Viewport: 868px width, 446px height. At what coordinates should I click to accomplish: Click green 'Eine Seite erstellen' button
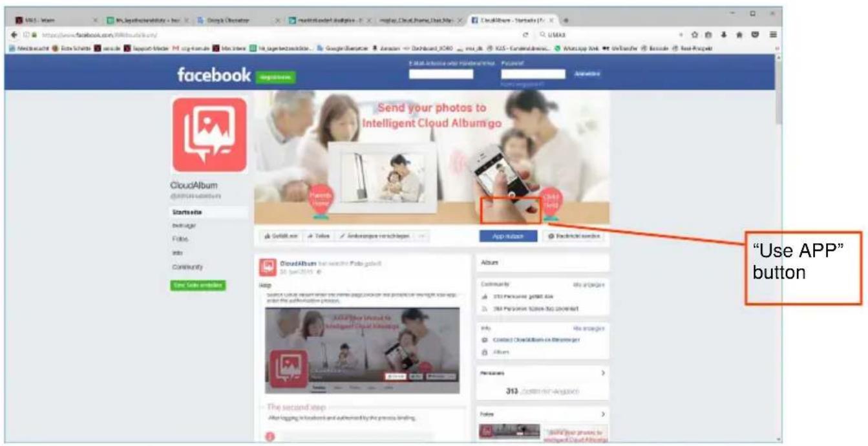198,285
